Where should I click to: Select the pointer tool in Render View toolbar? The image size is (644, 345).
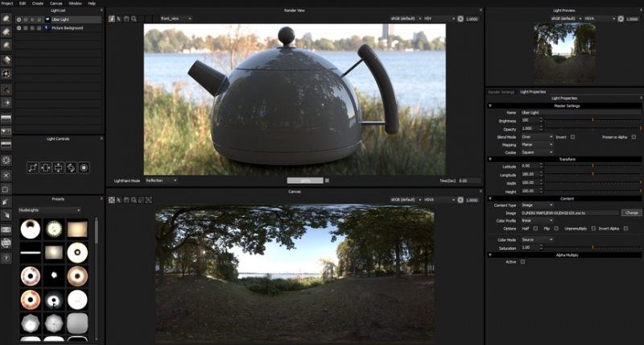click(x=119, y=19)
